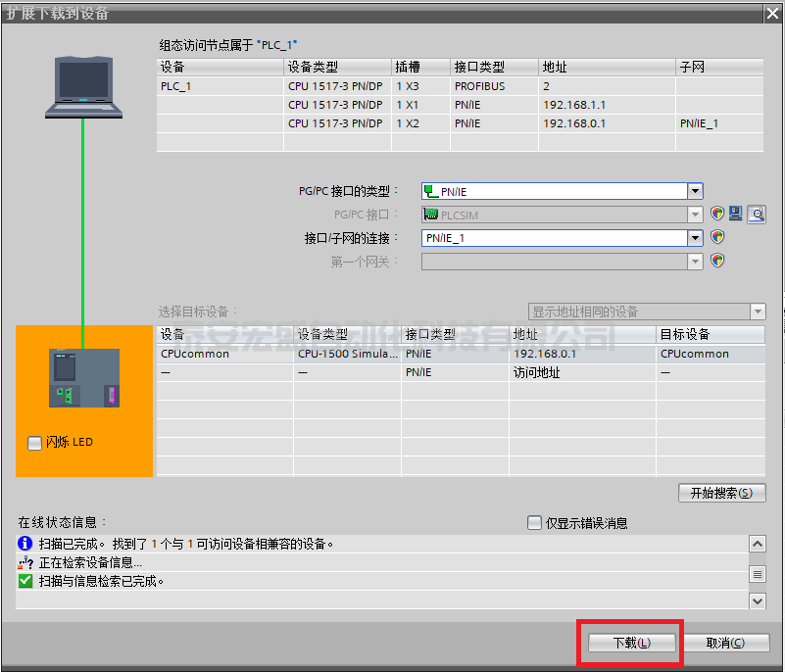785x672 pixels.
Task: Click the shield icon beside PG/PC 接口 dropdown
Action: coord(717,214)
